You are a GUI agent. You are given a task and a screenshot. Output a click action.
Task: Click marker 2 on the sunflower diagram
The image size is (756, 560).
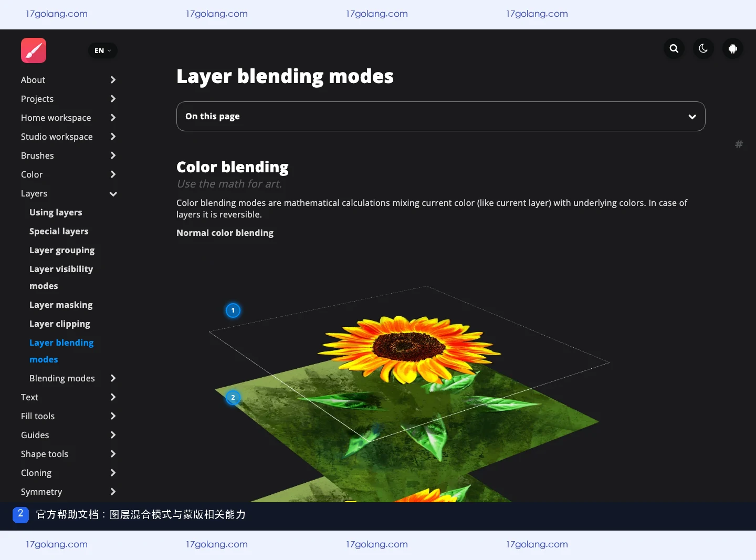pyautogui.click(x=233, y=397)
